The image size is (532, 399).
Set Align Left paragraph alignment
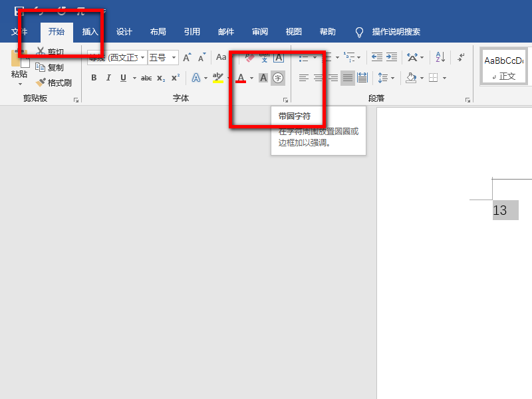click(304, 78)
